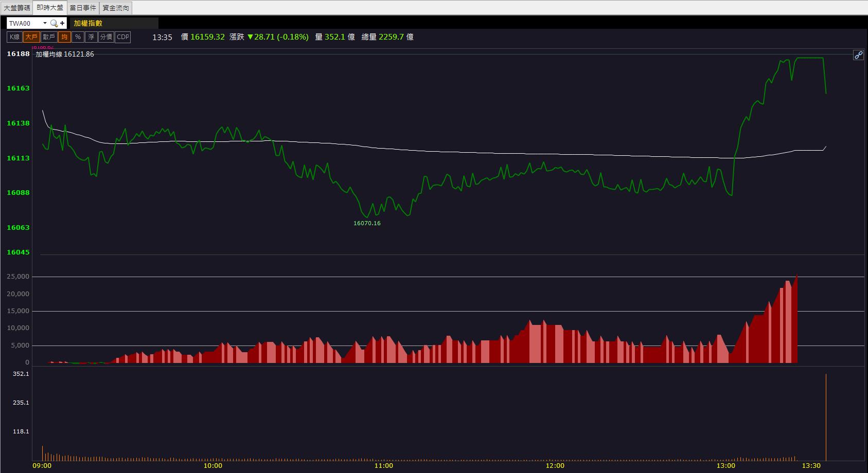Click the 加權均線 16121.86 legend label
The height and width of the screenshot is (473, 868).
[x=64, y=54]
